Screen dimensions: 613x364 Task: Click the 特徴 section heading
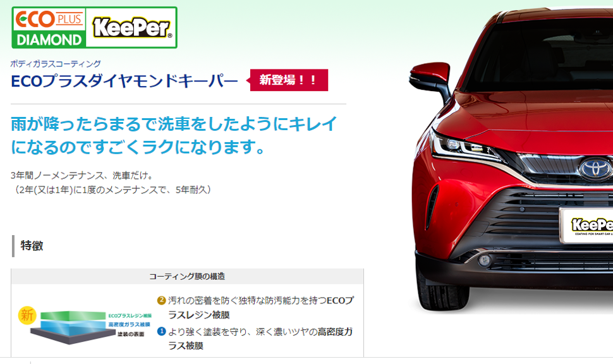[x=32, y=246]
